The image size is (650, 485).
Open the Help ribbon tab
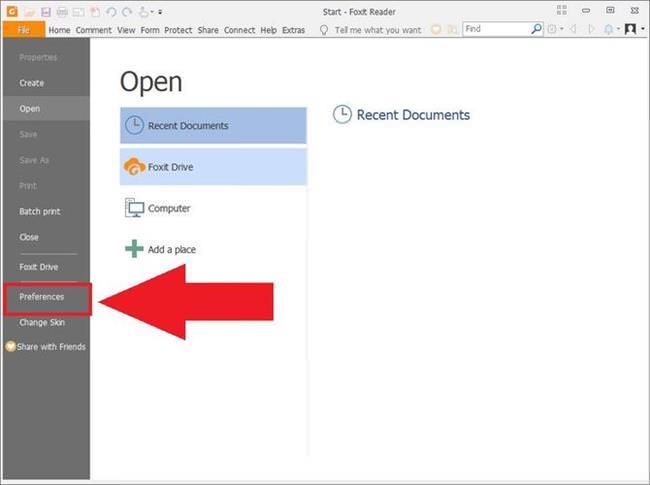[268, 30]
